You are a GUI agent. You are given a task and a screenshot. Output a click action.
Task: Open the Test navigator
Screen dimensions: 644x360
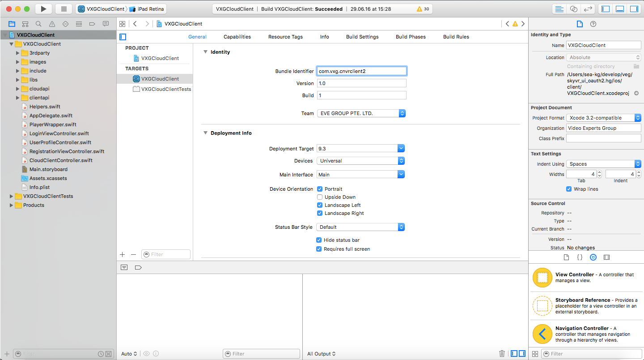(x=65, y=24)
